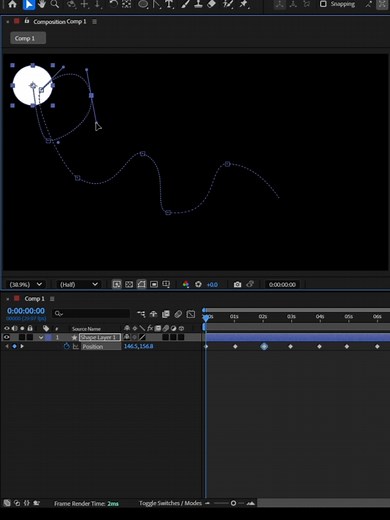Click the zoom in mountains icon

point(251,503)
